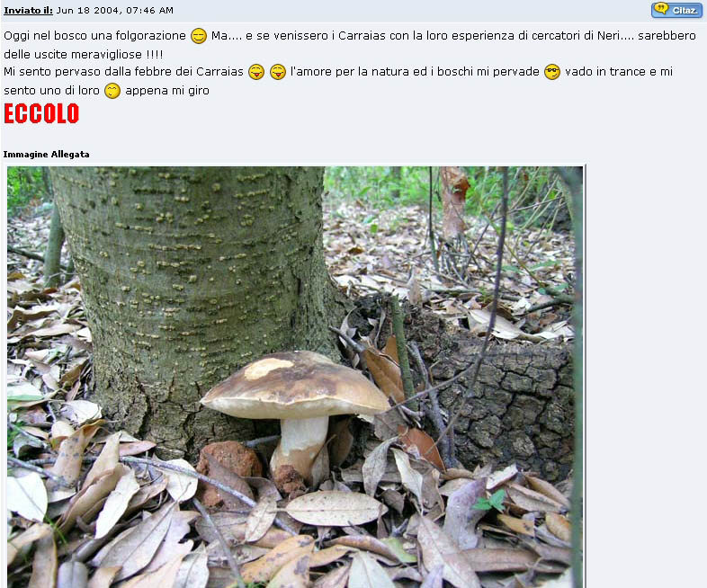
Task: Click the text 'appena mi giro'
Action: coord(167,91)
